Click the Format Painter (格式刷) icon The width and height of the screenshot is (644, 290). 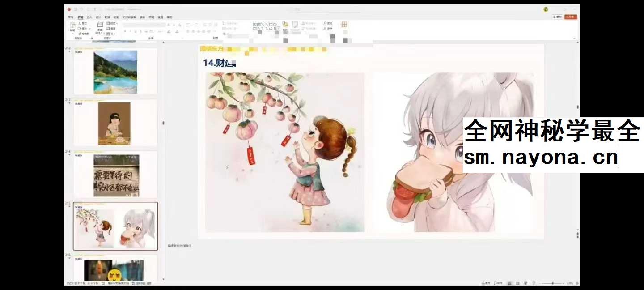pos(80,34)
